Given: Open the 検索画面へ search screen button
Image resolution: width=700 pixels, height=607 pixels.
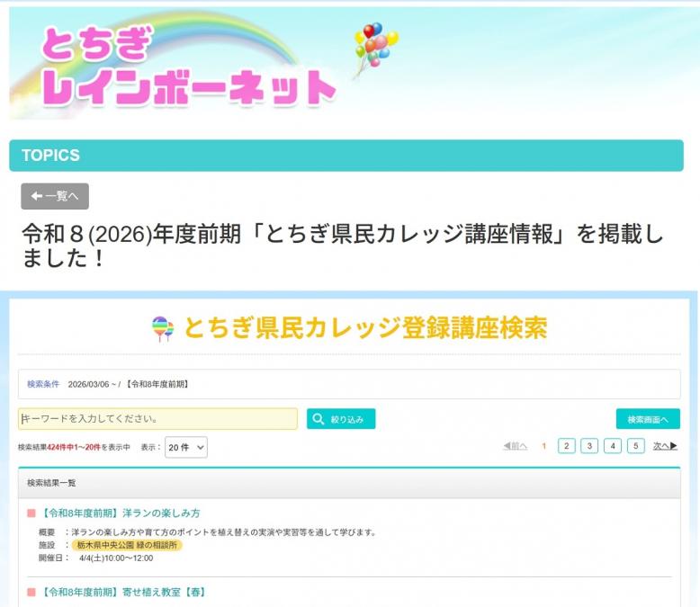Looking at the screenshot, I should click(648, 419).
